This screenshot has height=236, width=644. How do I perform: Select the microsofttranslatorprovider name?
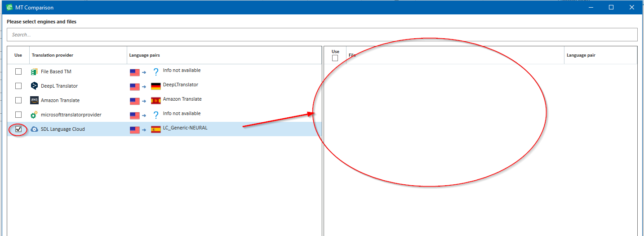point(71,115)
